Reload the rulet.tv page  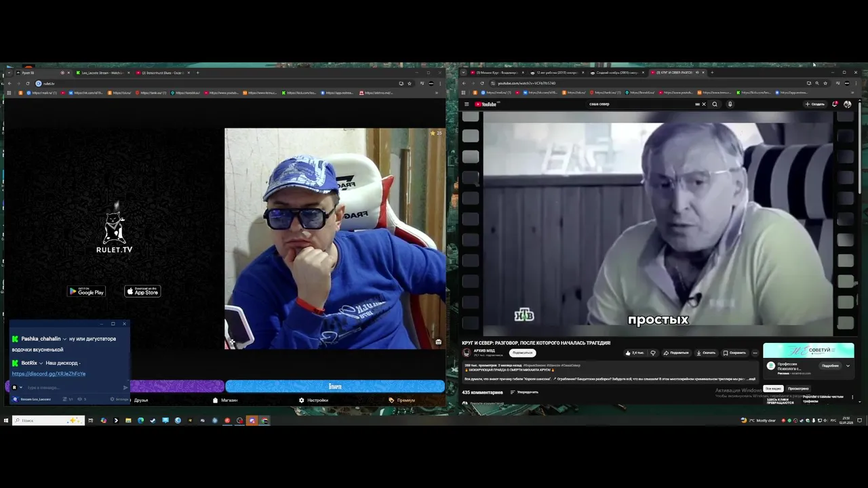pos(28,83)
